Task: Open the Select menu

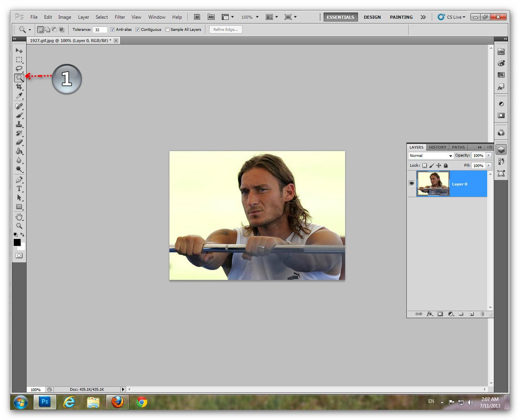Action: click(102, 17)
